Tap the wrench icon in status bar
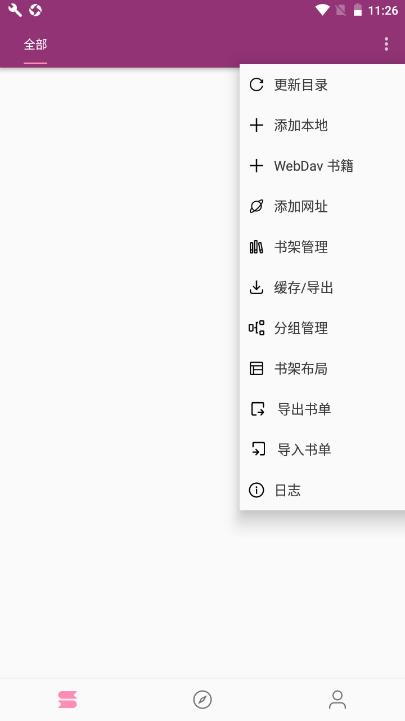 [15, 10]
